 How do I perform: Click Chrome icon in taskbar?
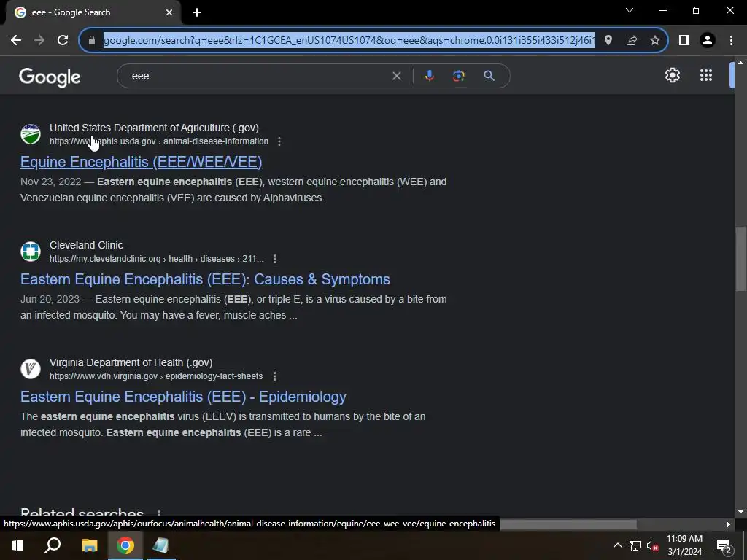(x=125, y=545)
